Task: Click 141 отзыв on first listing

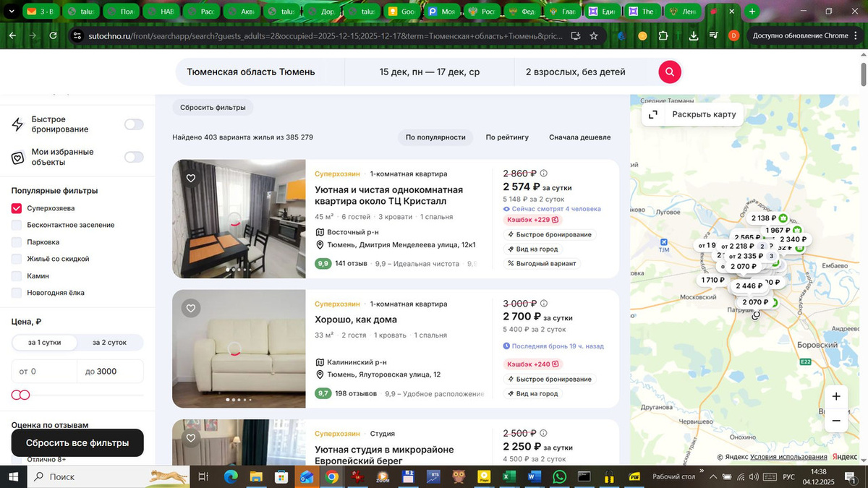Action: tap(352, 264)
